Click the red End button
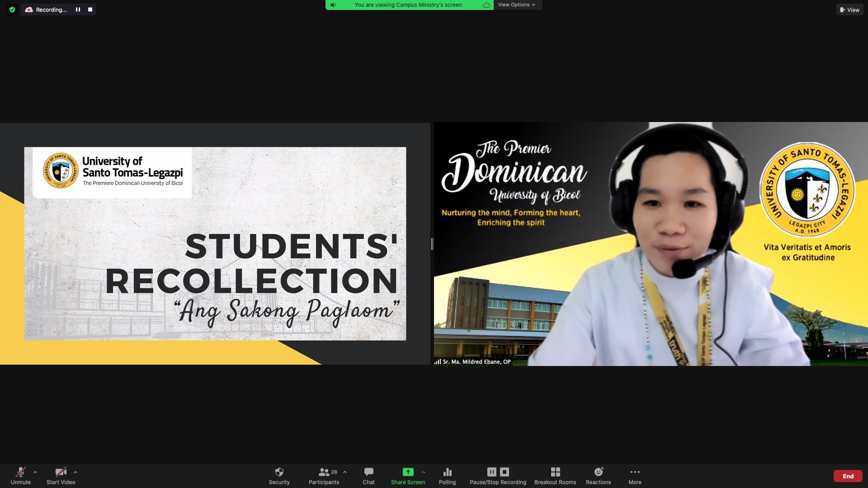Image resolution: width=868 pixels, height=488 pixels. tap(848, 476)
